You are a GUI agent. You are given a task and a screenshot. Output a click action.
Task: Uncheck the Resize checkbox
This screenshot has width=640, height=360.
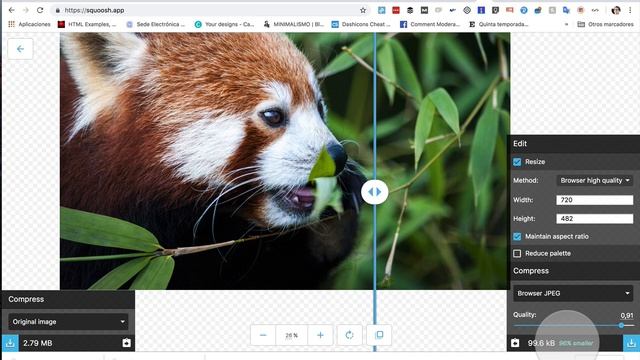[x=517, y=162]
